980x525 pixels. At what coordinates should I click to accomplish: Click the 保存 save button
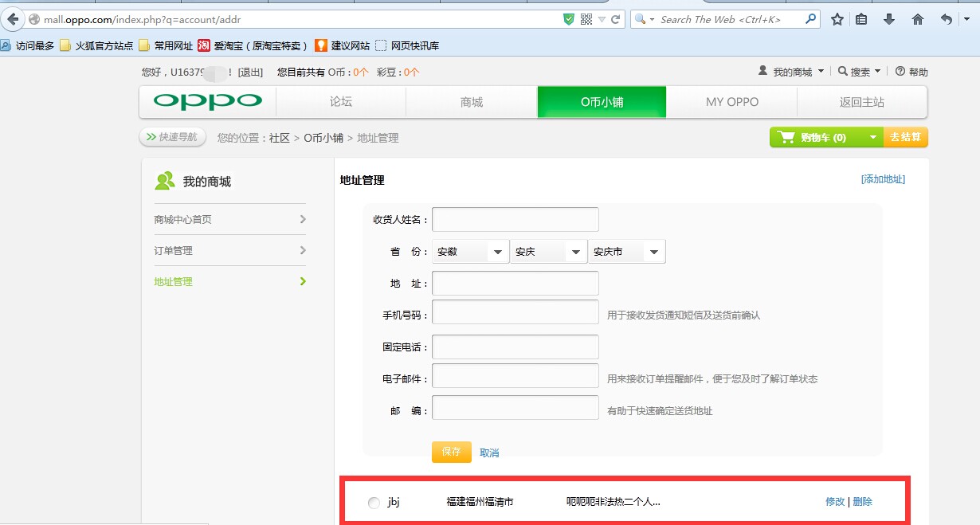pos(452,452)
